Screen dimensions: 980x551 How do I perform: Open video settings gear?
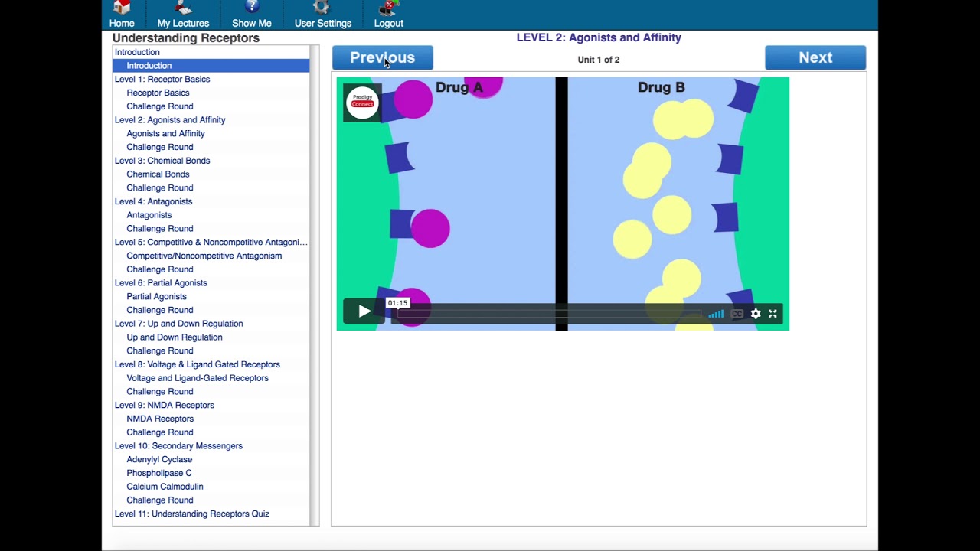(756, 314)
